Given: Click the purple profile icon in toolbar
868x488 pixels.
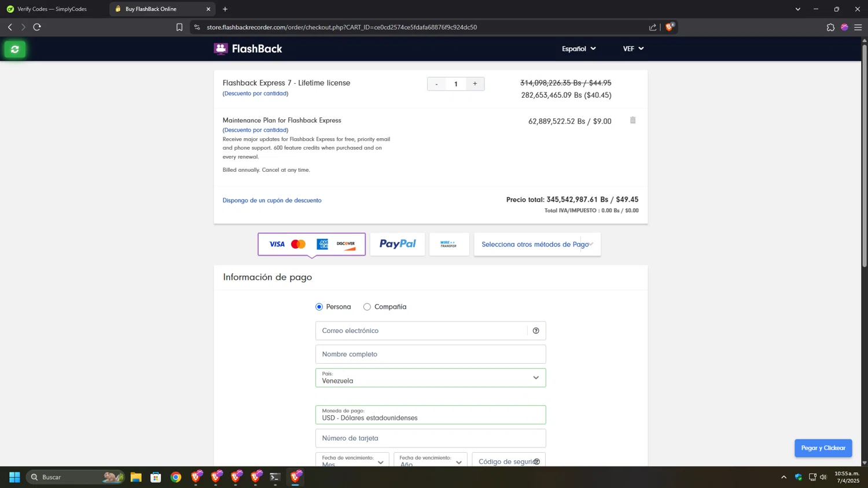Looking at the screenshot, I should (x=844, y=27).
